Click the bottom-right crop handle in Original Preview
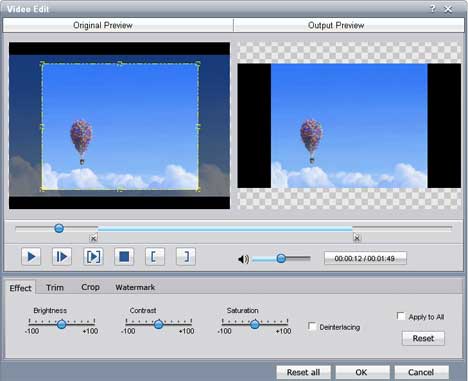This screenshot has width=468, height=381. (198, 190)
